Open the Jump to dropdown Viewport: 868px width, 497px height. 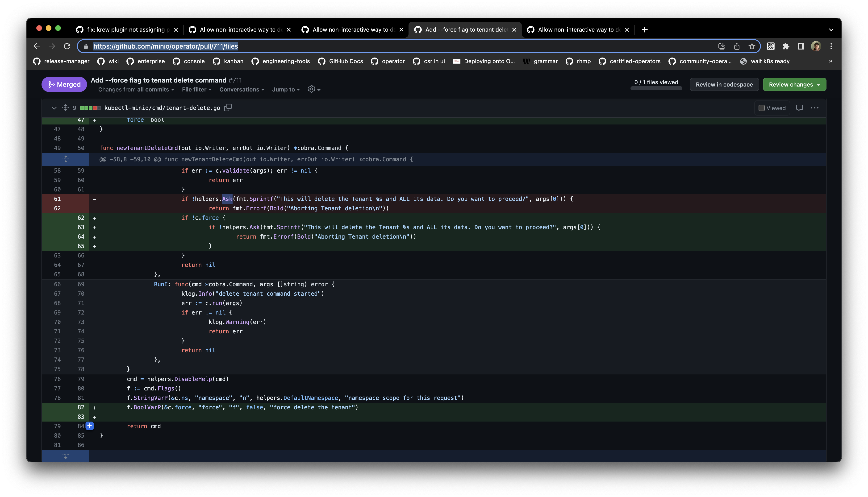tap(285, 89)
